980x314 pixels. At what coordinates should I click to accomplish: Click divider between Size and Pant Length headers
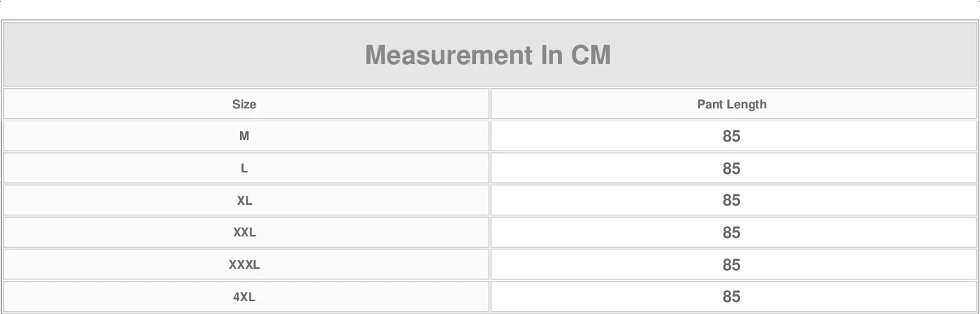point(490,104)
